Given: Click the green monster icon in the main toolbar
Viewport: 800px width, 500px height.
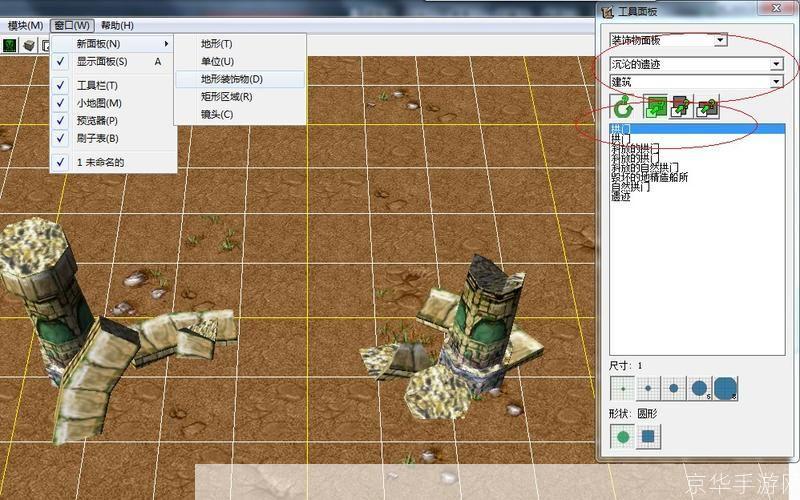Looking at the screenshot, I should pyautogui.click(x=10, y=45).
